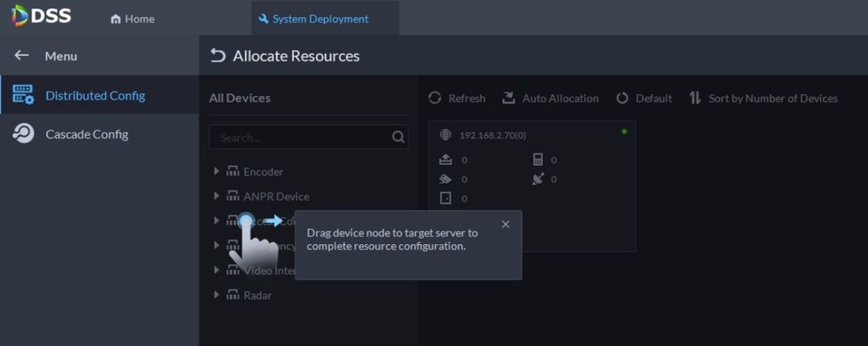The height and width of the screenshot is (346, 868).
Task: Run Auto Allocation of devices
Action: click(550, 98)
